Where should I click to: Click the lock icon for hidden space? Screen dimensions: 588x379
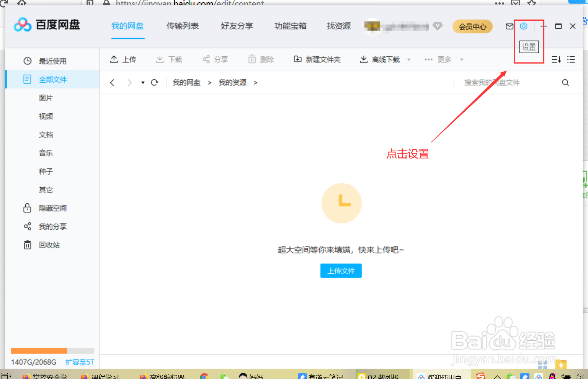pos(27,208)
